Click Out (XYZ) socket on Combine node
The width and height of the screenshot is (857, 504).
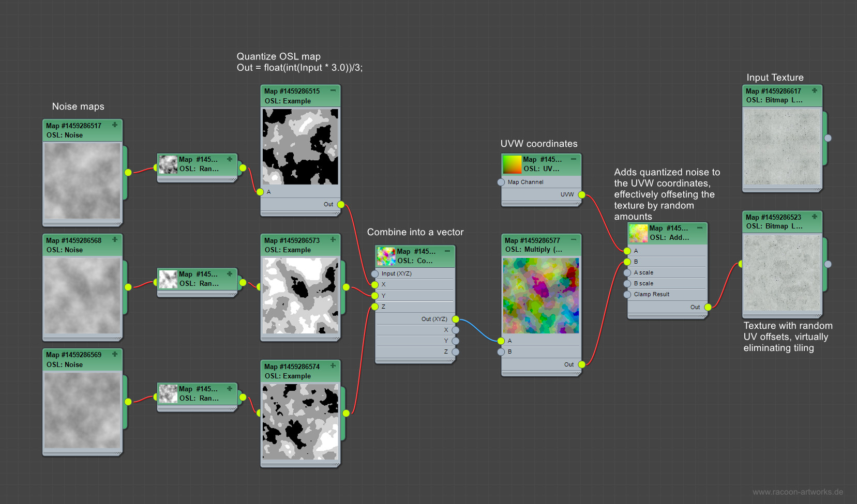[x=456, y=319]
